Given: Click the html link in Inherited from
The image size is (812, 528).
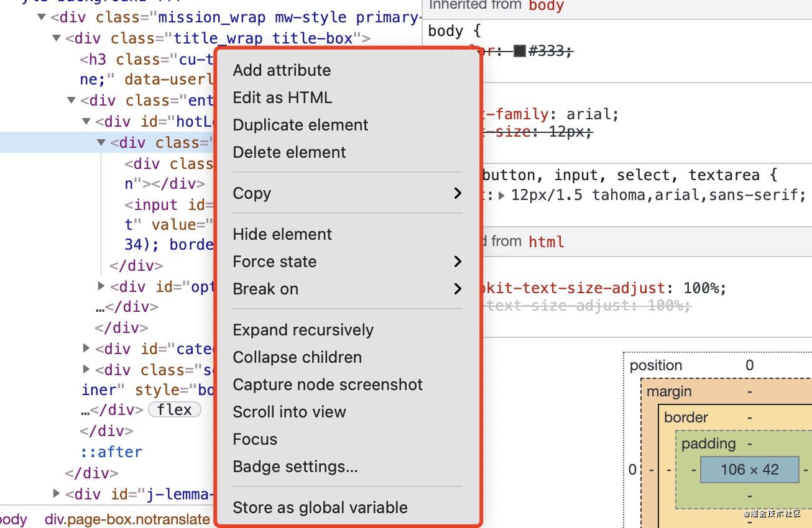Looking at the screenshot, I should pyautogui.click(x=546, y=242).
